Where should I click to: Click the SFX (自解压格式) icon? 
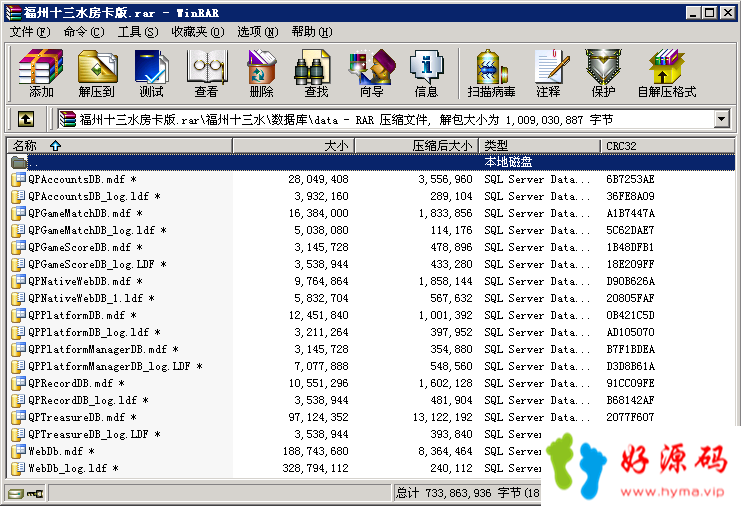click(x=667, y=73)
